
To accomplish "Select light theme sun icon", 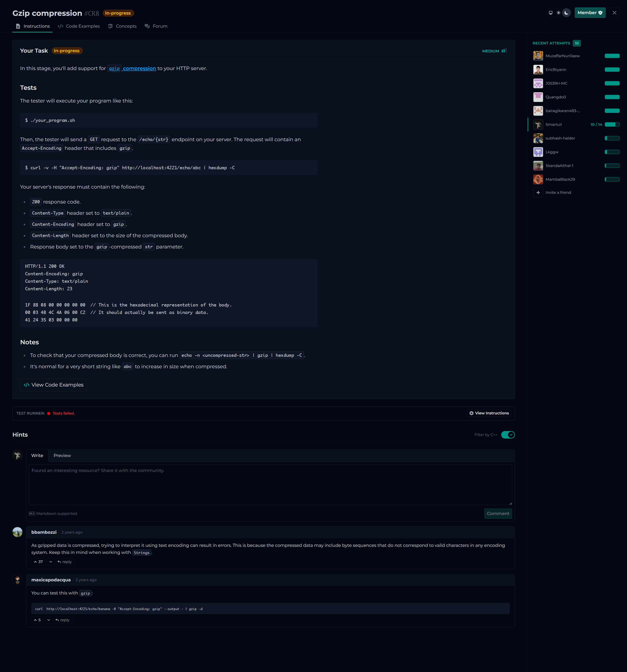I will (x=558, y=13).
